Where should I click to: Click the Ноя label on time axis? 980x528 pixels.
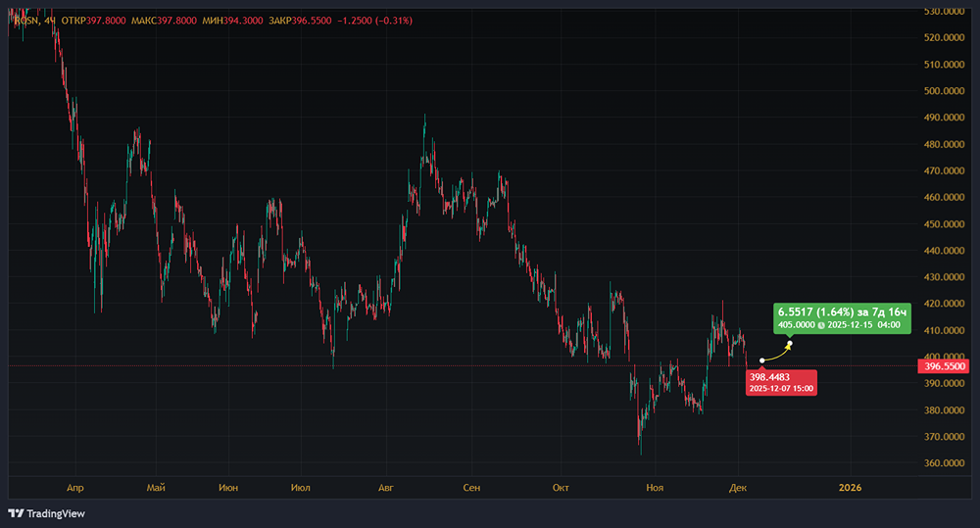coord(655,488)
